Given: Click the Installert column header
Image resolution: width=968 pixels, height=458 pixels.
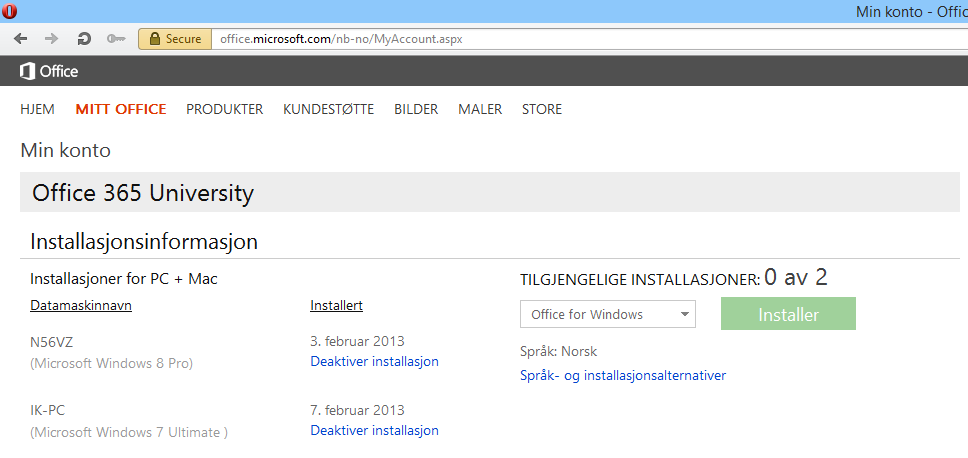Looking at the screenshot, I should point(336,306).
